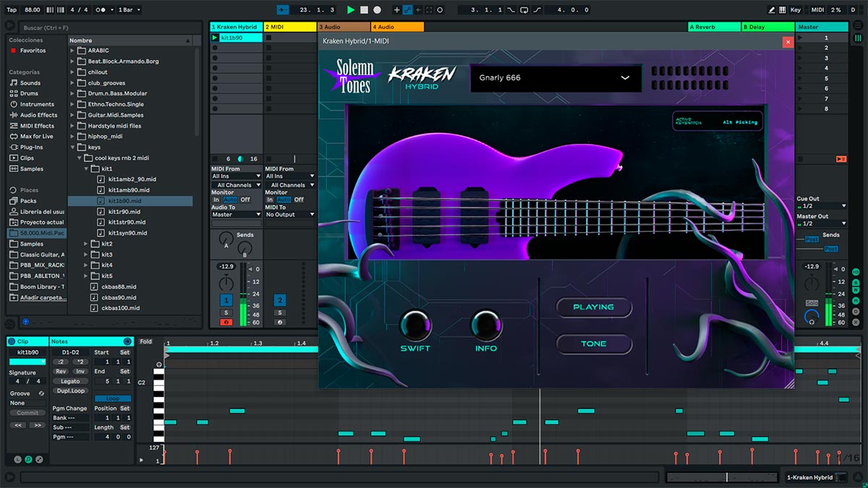
Task: Collapse the keys folder in browser
Action: 72,147
